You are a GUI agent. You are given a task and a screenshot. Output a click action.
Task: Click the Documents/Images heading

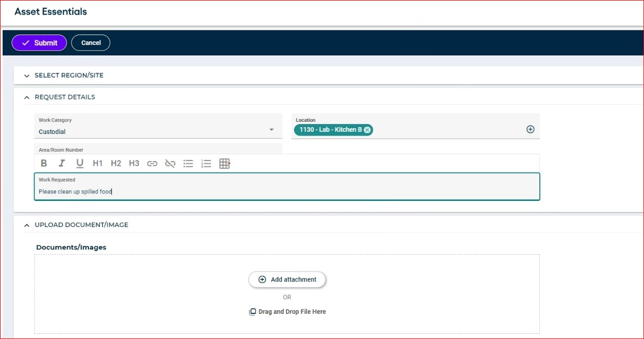coord(71,247)
